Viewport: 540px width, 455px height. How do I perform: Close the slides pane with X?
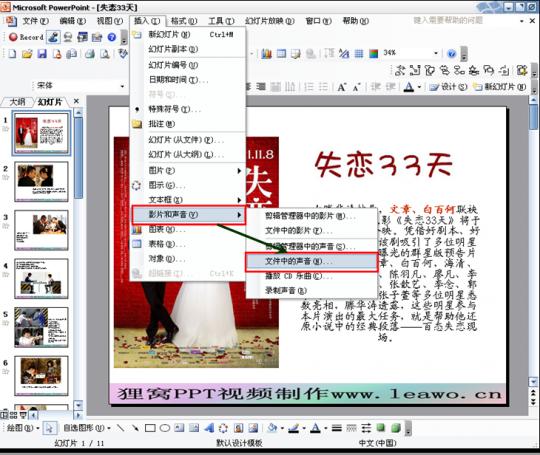tap(76, 101)
